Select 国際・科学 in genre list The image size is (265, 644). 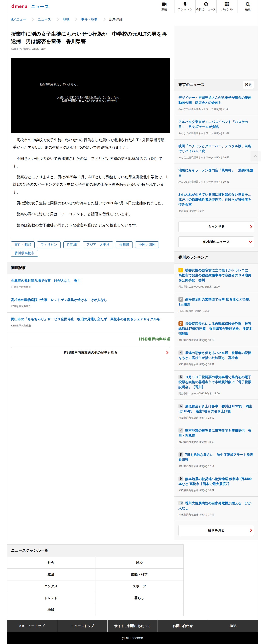pyautogui.click(x=139, y=574)
